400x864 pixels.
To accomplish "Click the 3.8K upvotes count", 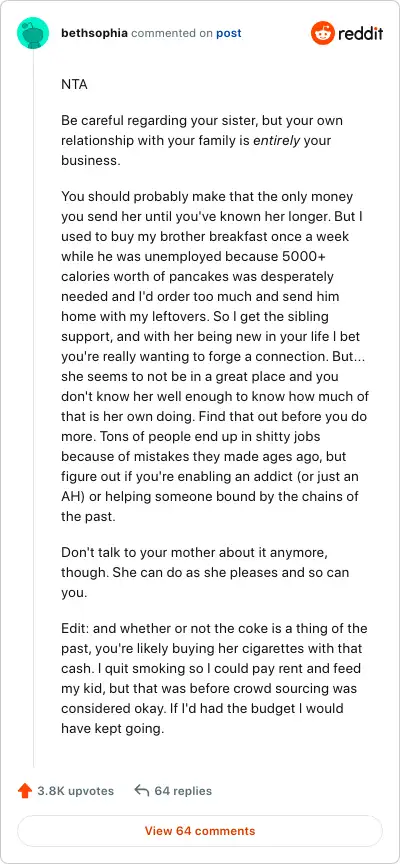I will [75, 791].
